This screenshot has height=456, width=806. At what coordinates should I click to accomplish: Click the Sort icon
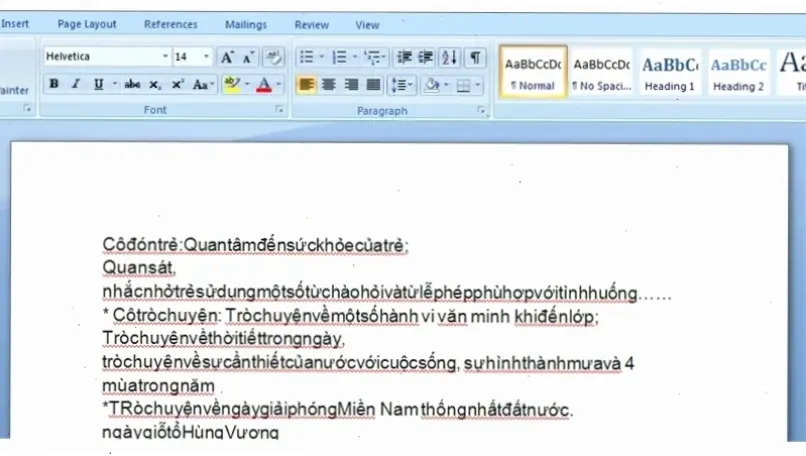pyautogui.click(x=449, y=57)
